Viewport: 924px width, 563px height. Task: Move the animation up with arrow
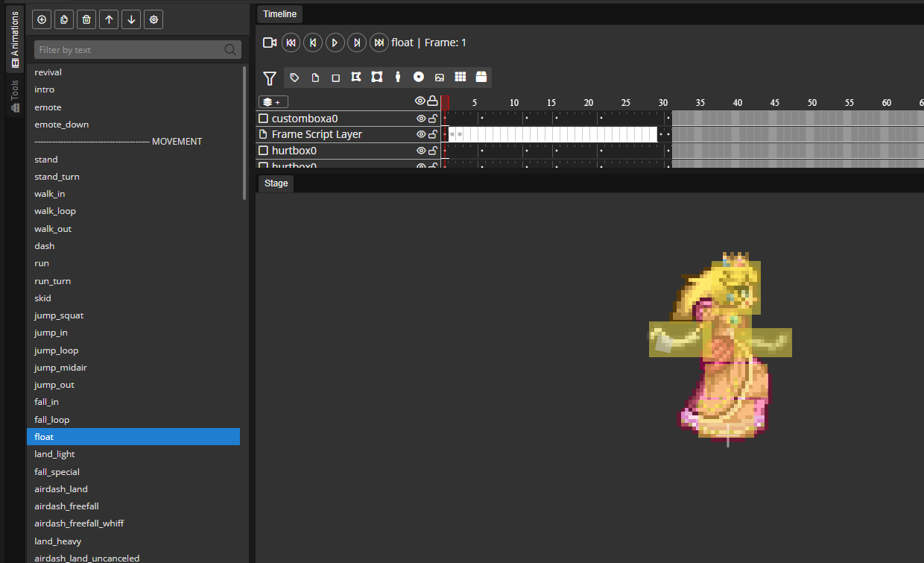[x=110, y=20]
